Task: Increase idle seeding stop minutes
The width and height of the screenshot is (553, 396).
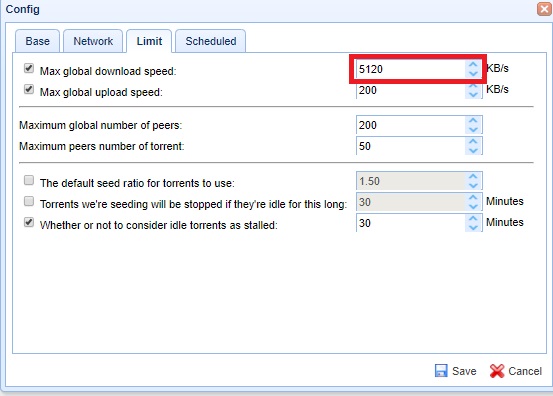Action: point(473,197)
